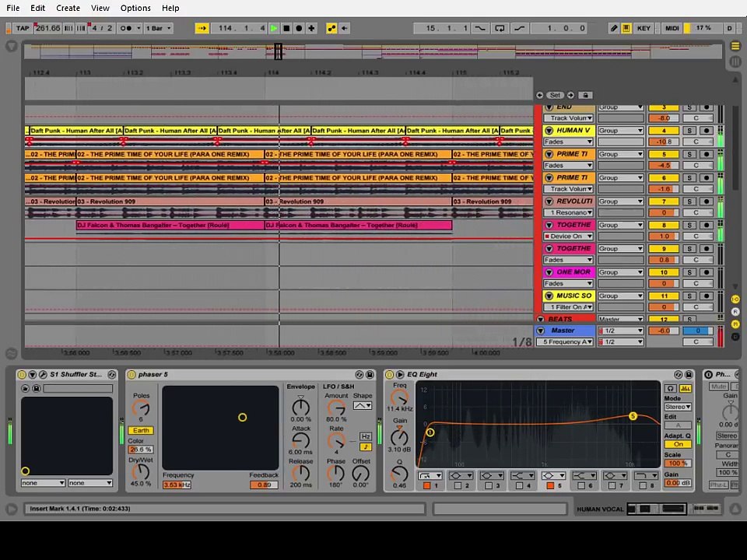Toggle the Punch-In switch
The width and height of the screenshot is (747, 560).
480,28
